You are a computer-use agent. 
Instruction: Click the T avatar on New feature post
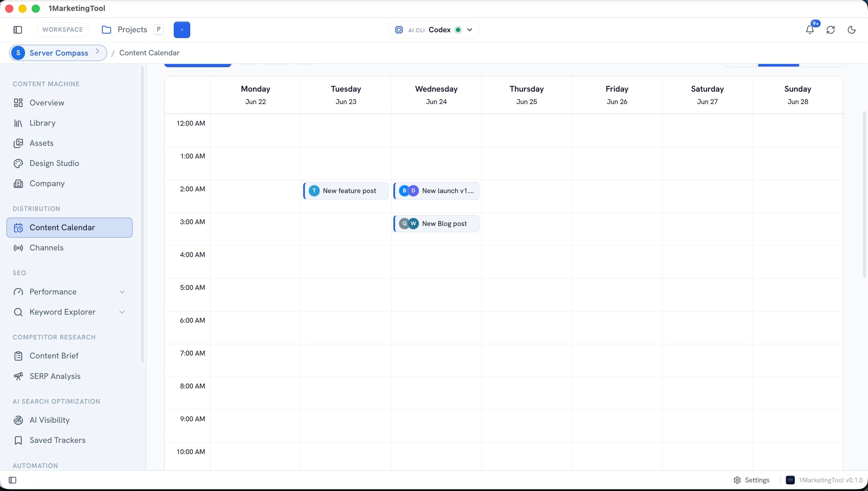click(314, 191)
